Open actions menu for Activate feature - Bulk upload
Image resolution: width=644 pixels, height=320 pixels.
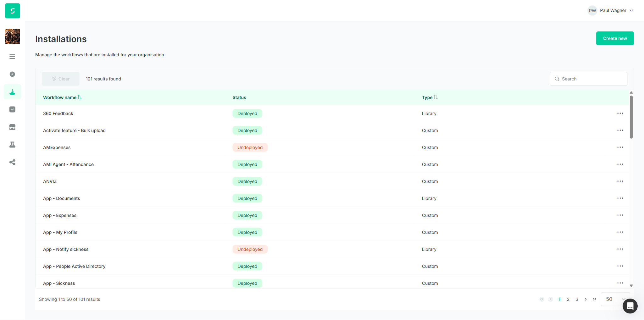coord(620,130)
